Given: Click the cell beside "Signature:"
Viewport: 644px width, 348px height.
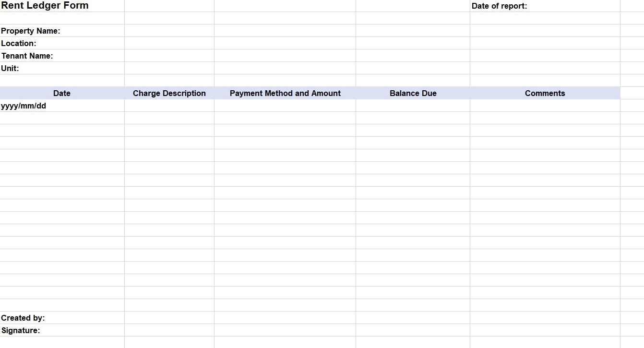Looking at the screenshot, I should 169,330.
